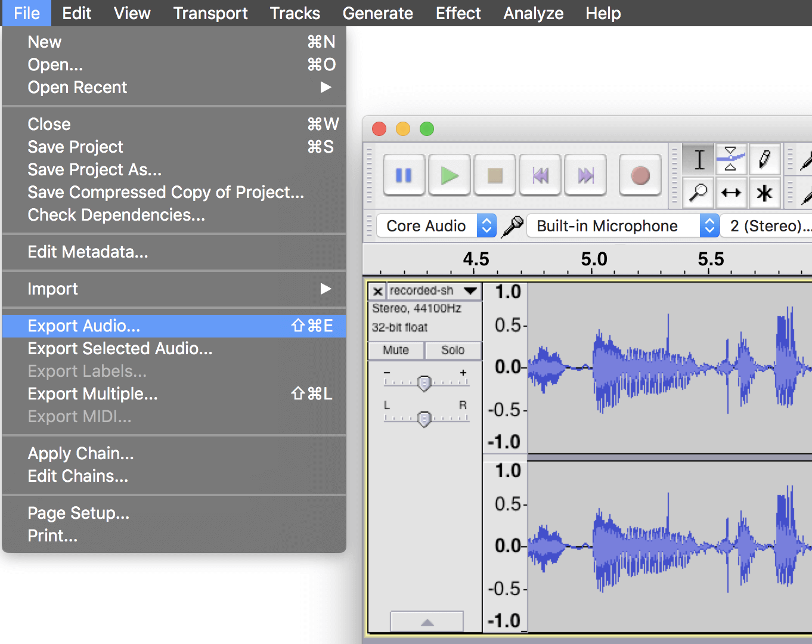The image size is (812, 644).
Task: Select the Time Shift tool
Action: (x=732, y=193)
